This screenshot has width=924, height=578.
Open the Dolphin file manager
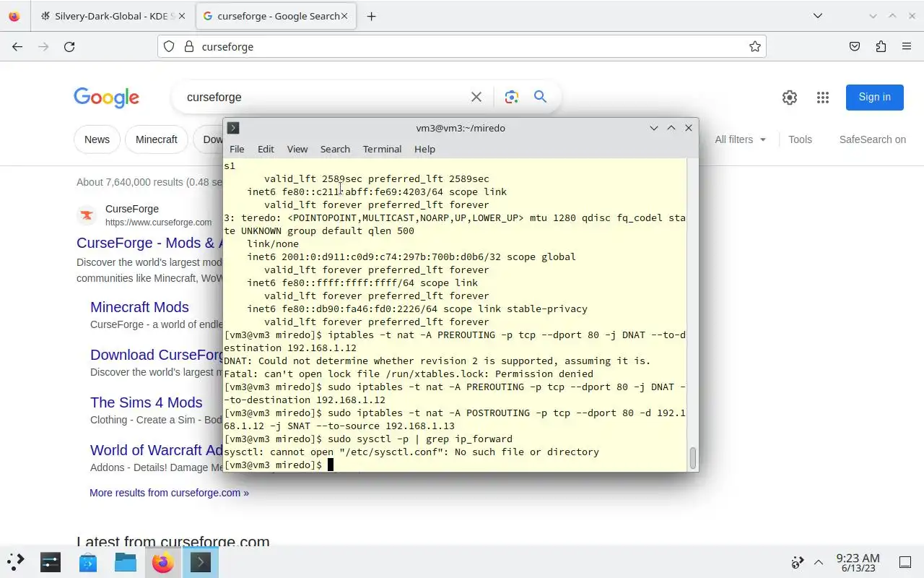click(126, 561)
